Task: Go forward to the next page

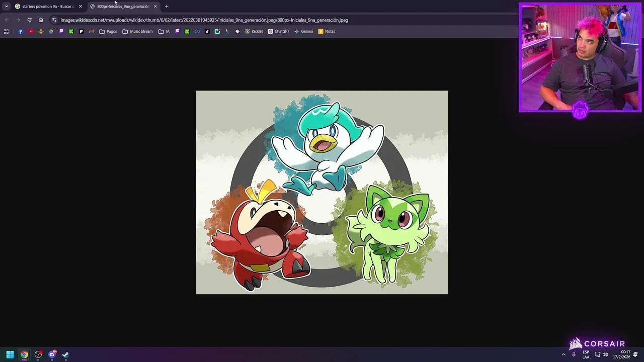Action: pyautogui.click(x=18, y=20)
